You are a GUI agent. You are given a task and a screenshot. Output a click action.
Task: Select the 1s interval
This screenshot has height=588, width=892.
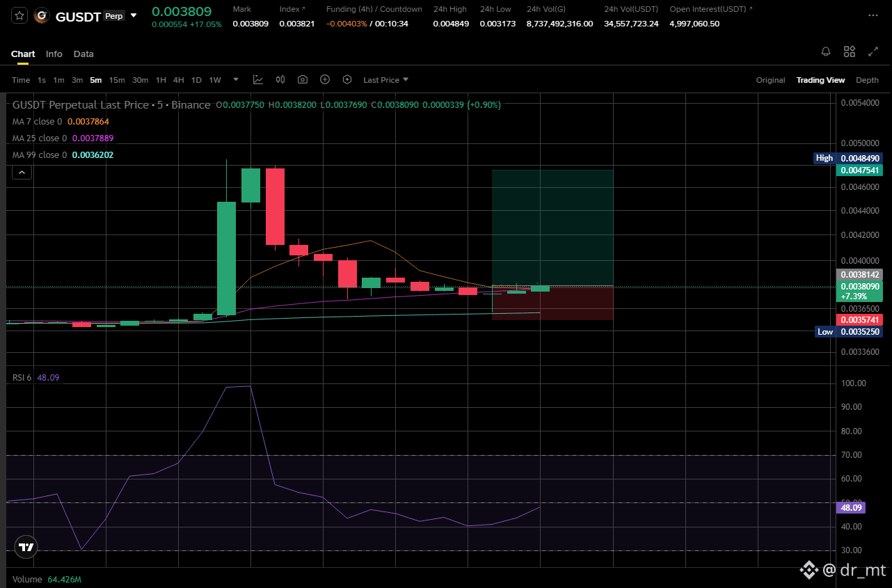[42, 80]
